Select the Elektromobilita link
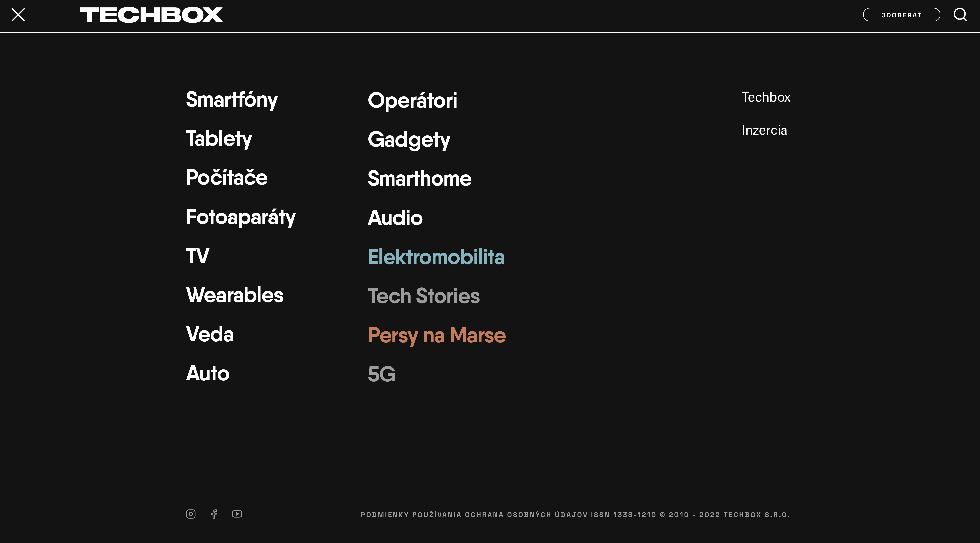 (436, 257)
